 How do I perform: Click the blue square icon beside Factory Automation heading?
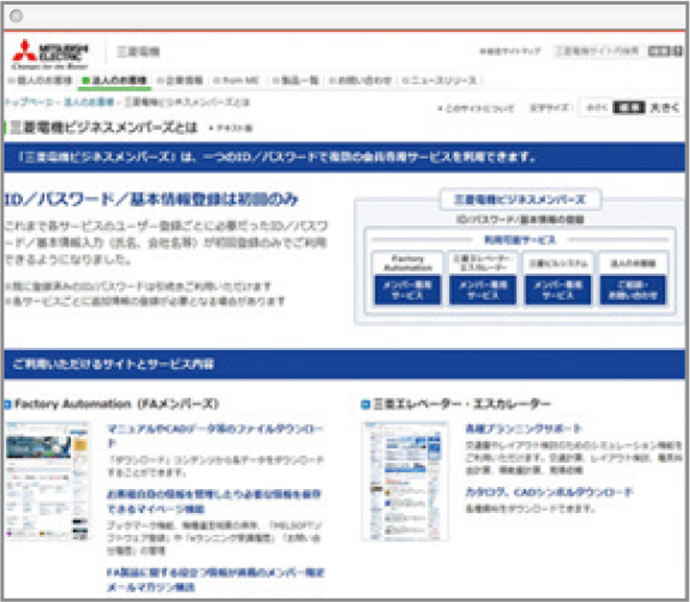[7, 404]
